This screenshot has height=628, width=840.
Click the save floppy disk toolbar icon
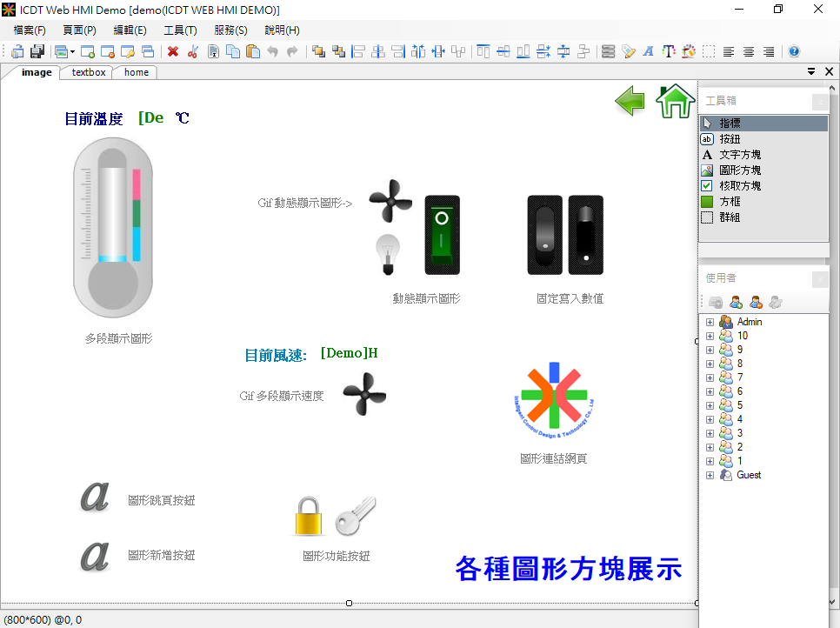(x=37, y=52)
